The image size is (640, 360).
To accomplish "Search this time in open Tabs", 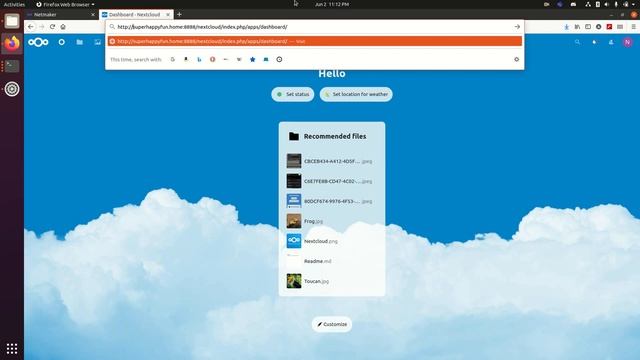I will coord(266,59).
